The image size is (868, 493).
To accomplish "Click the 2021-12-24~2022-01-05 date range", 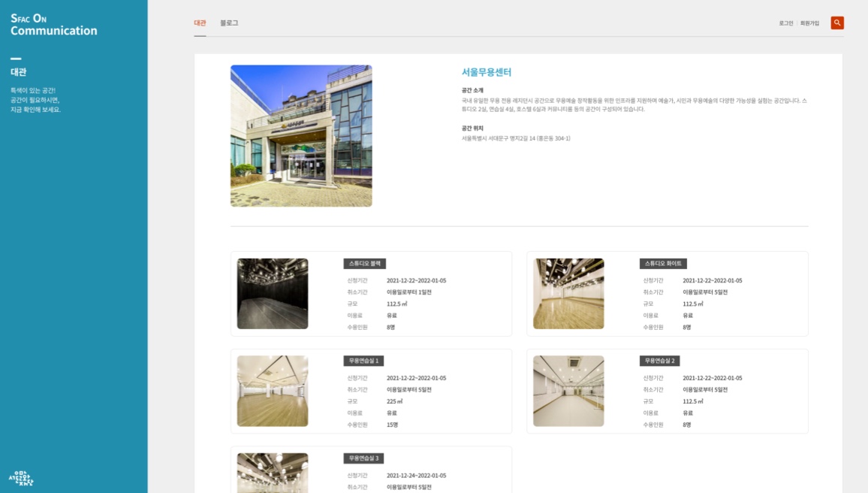I will point(416,475).
